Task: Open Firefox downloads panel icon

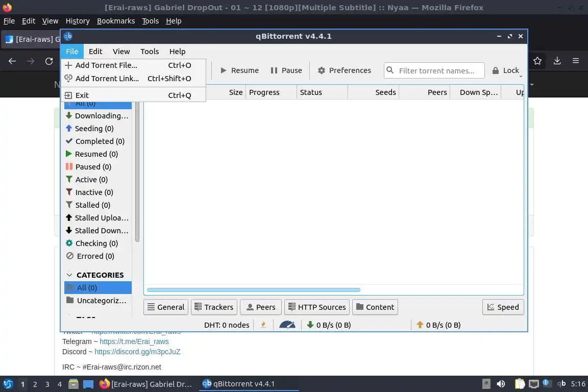Action: (x=557, y=61)
